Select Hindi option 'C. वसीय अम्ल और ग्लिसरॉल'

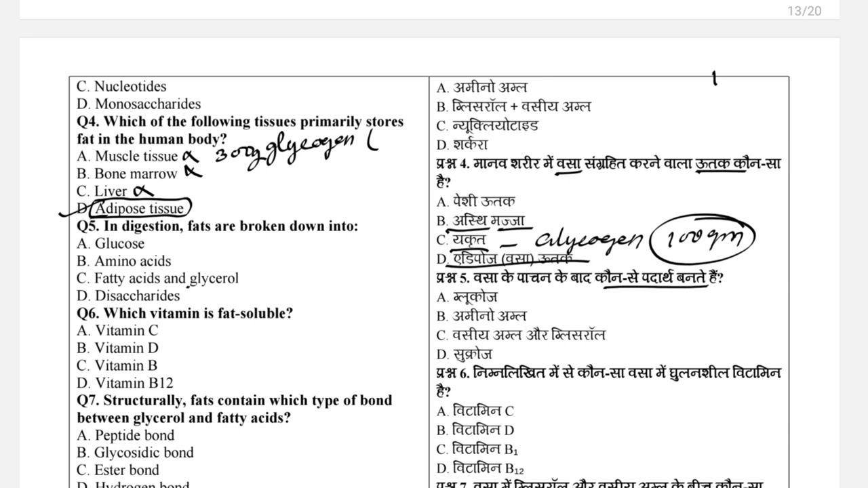tap(521, 335)
